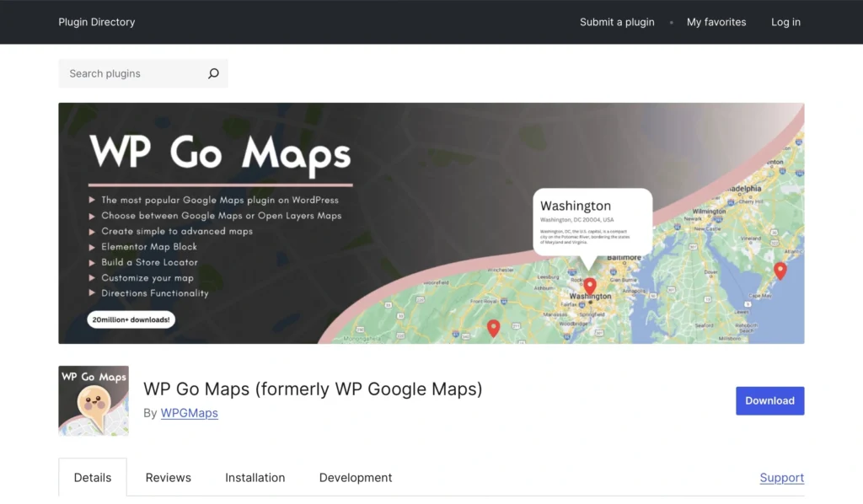This screenshot has width=863, height=504.
Task: Switch to the Reviews tab
Action: 168,477
